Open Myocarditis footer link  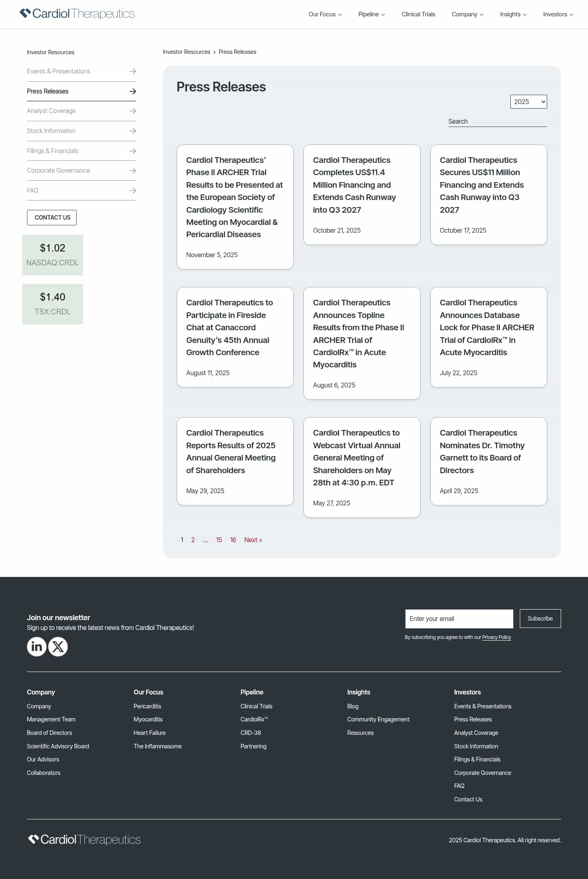[148, 719]
